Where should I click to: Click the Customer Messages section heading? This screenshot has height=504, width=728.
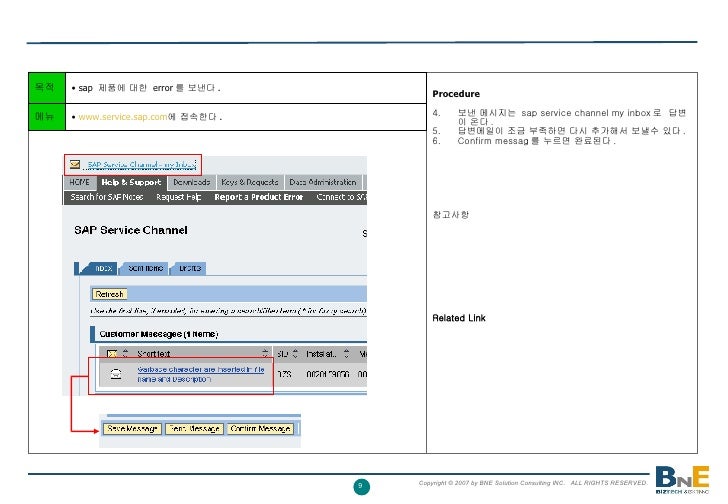click(158, 334)
